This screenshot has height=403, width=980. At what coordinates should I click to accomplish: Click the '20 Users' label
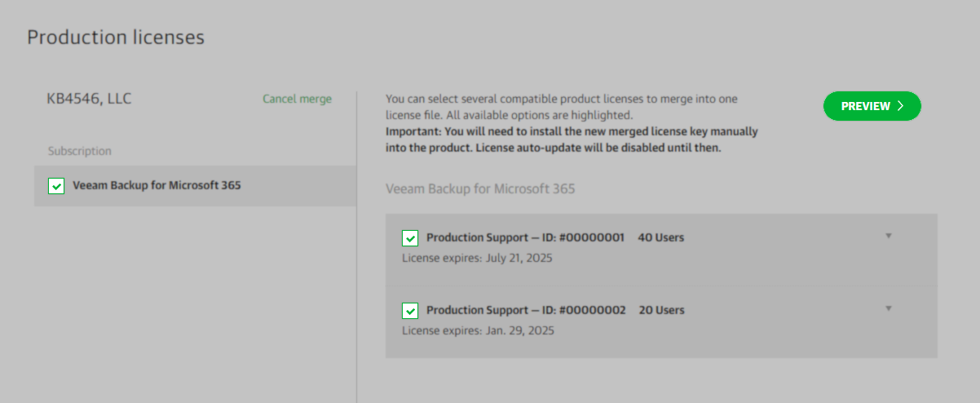tap(661, 311)
